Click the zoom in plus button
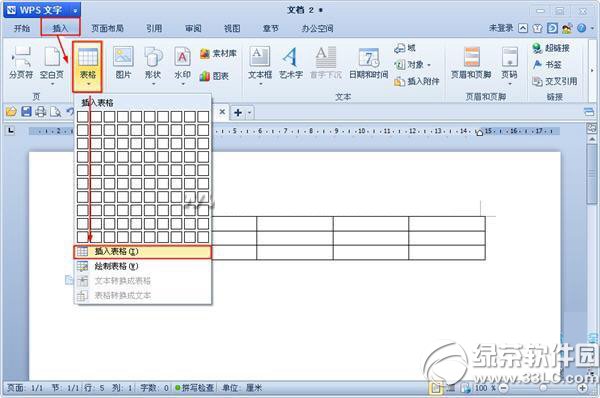 583,388
